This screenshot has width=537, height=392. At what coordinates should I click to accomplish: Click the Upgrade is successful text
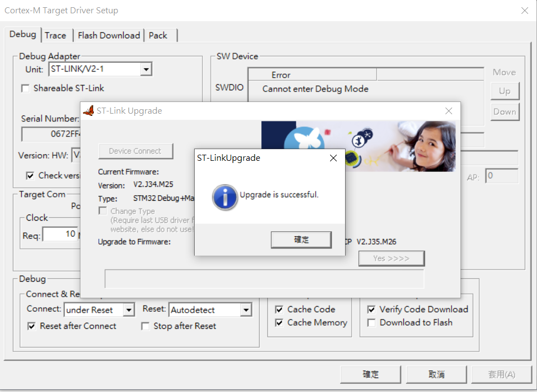point(279,195)
